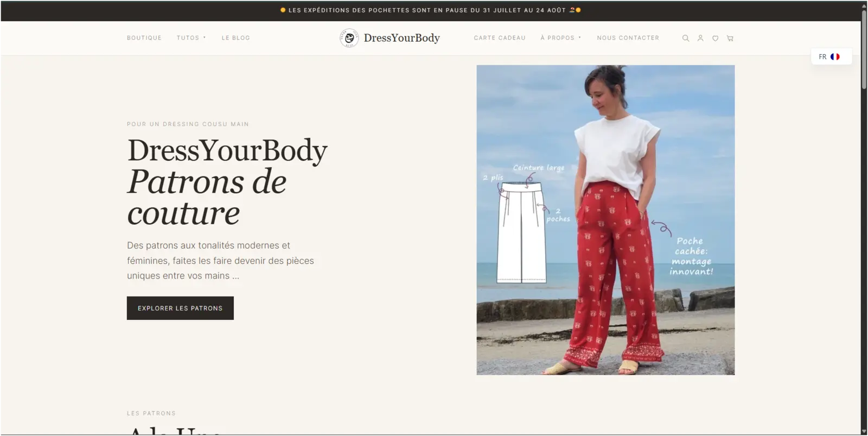The image size is (868, 436).
Task: Click the scrollbar up arrow
Action: [x=864, y=5]
